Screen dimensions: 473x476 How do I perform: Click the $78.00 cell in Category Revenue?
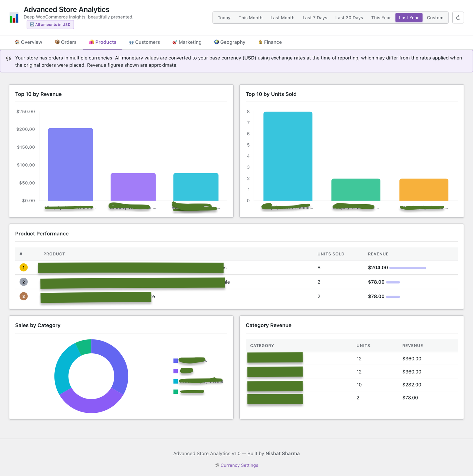point(410,398)
